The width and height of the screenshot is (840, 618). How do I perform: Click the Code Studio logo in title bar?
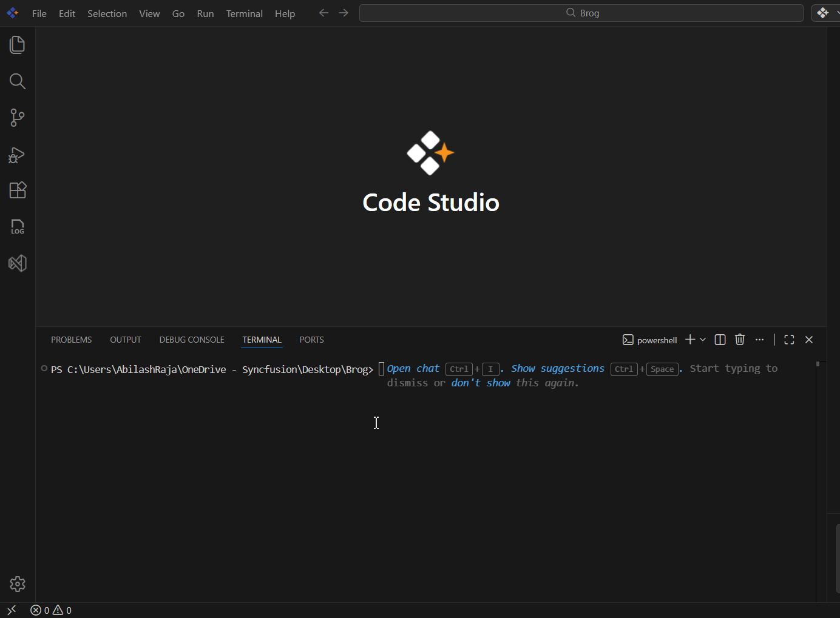pos(12,13)
